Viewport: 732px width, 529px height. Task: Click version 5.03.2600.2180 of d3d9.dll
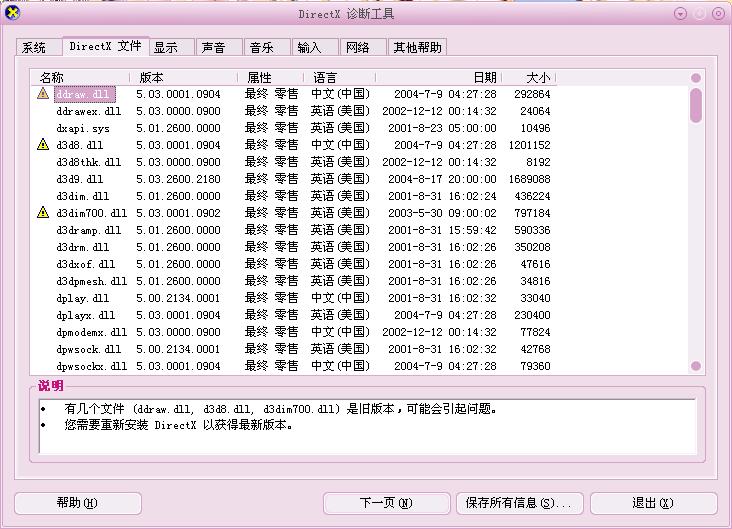pos(178,179)
